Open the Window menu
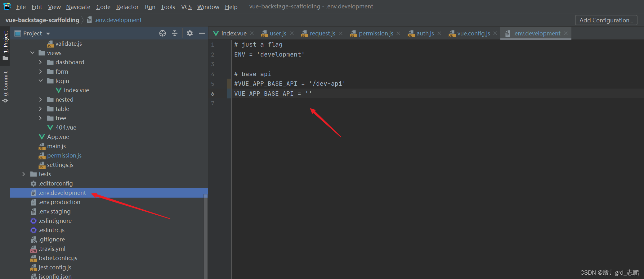The height and width of the screenshot is (279, 644). [208, 7]
